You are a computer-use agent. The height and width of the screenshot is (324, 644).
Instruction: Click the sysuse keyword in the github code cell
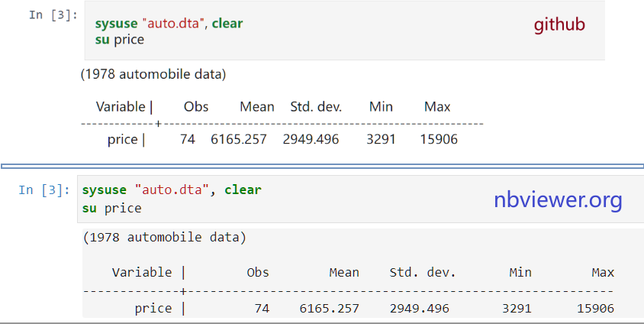(x=111, y=24)
